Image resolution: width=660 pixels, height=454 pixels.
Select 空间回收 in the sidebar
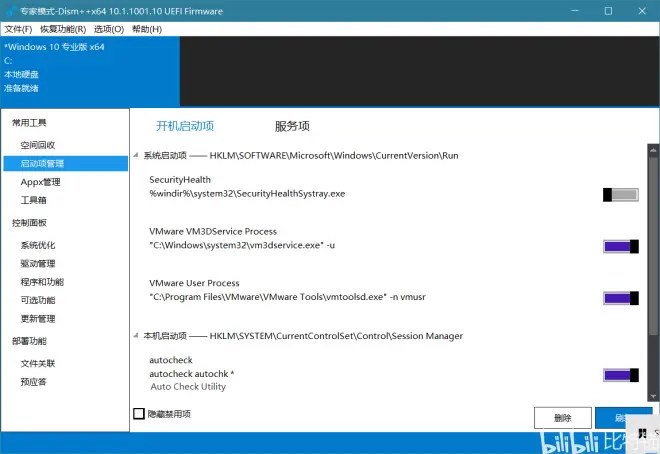pos(38,145)
